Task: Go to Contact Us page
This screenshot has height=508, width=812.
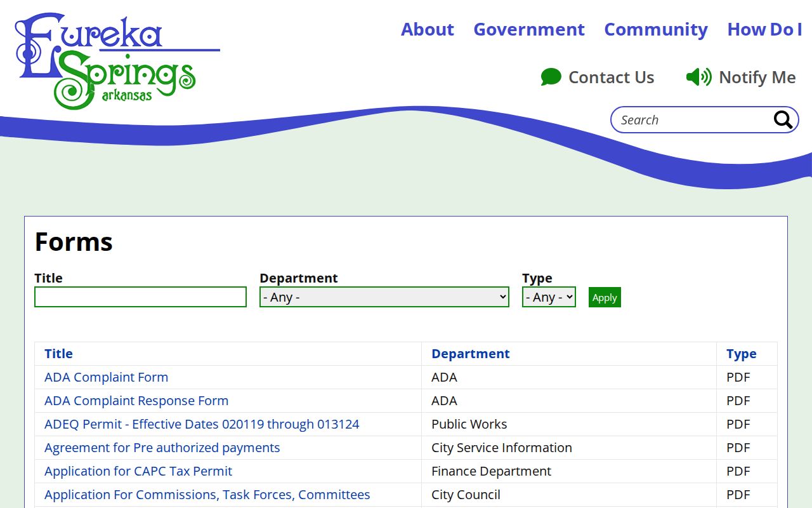Action: 611,77
